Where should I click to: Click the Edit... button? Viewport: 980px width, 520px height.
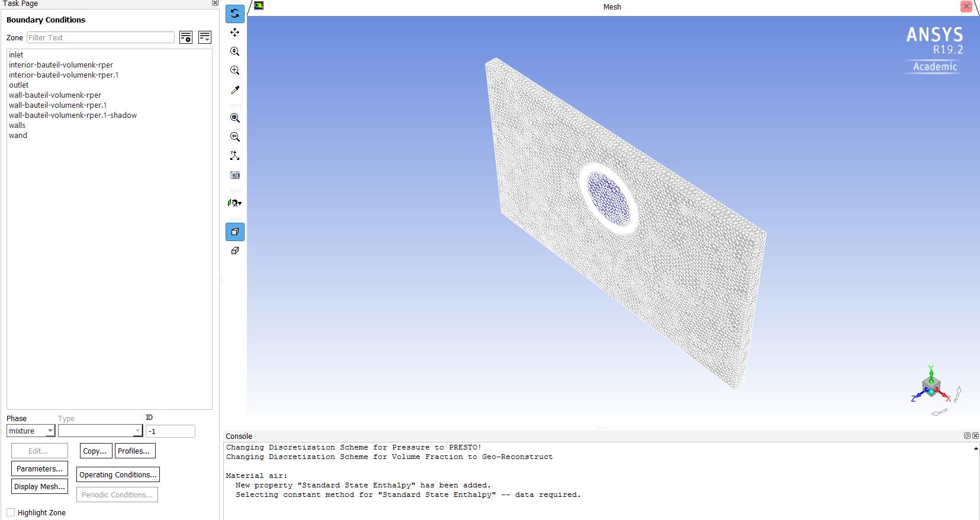point(40,451)
